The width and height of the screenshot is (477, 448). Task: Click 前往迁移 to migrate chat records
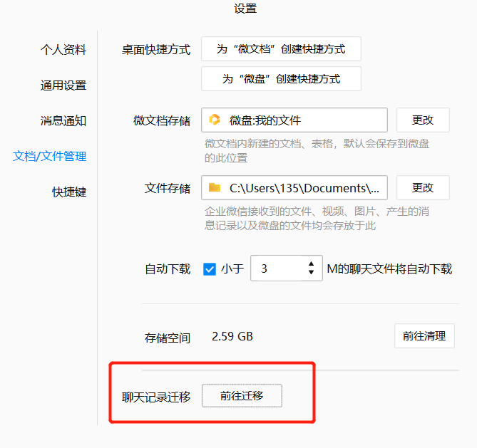tap(242, 396)
